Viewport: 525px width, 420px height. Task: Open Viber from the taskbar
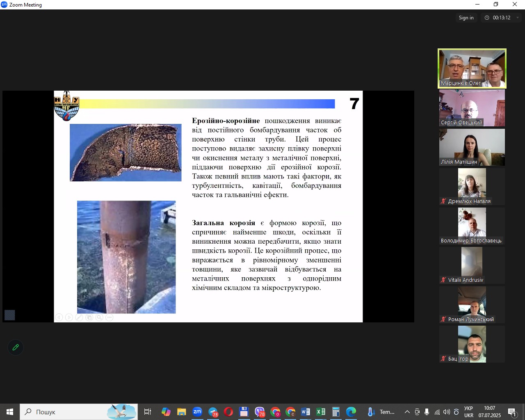point(260,412)
